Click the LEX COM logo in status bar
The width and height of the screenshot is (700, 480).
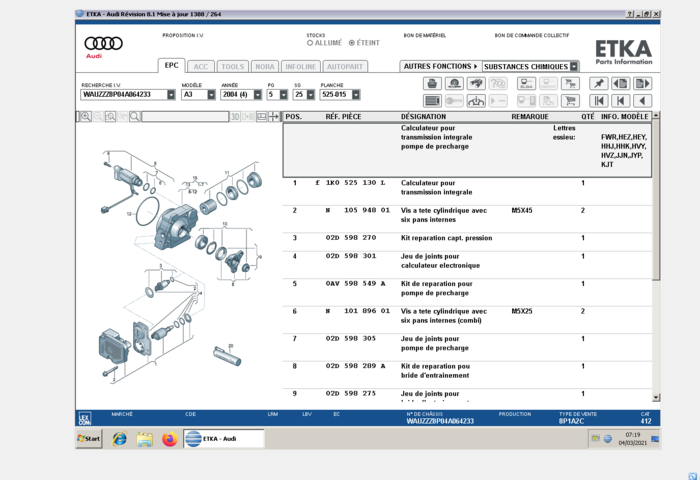coord(84,419)
